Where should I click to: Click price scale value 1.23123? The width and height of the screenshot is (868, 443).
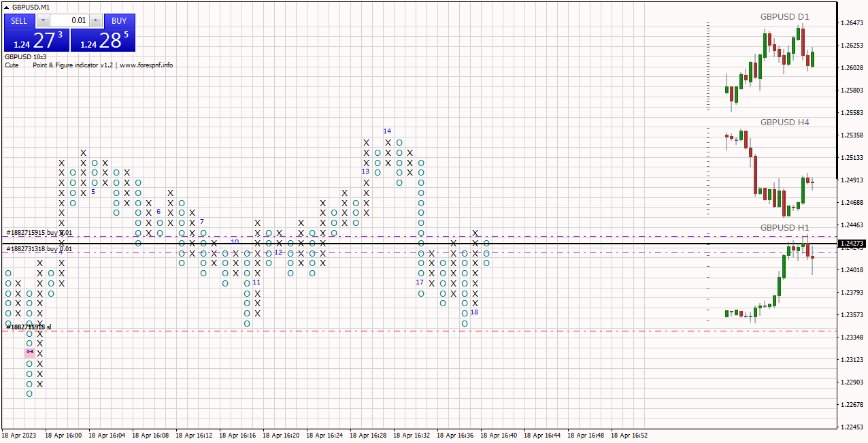click(852, 360)
